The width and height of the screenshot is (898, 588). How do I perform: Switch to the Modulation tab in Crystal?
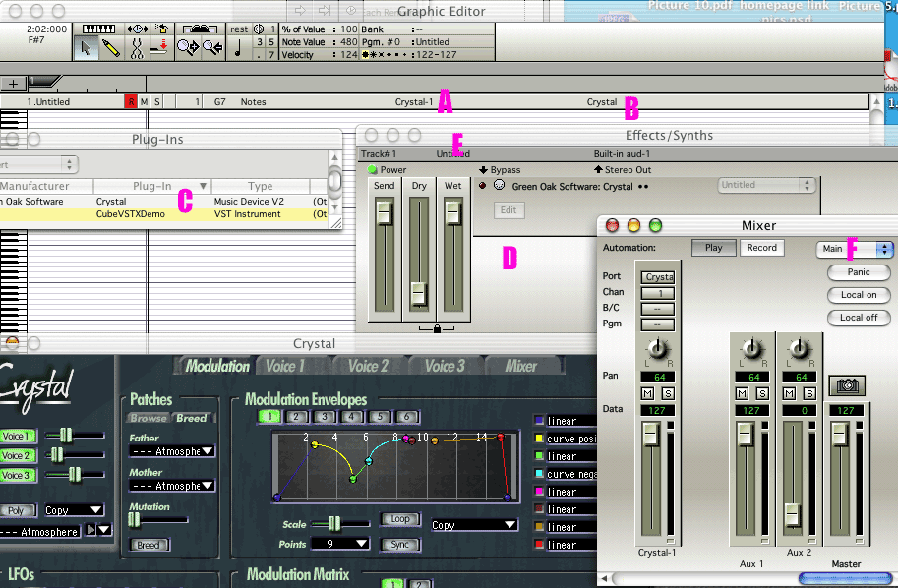coord(216,366)
